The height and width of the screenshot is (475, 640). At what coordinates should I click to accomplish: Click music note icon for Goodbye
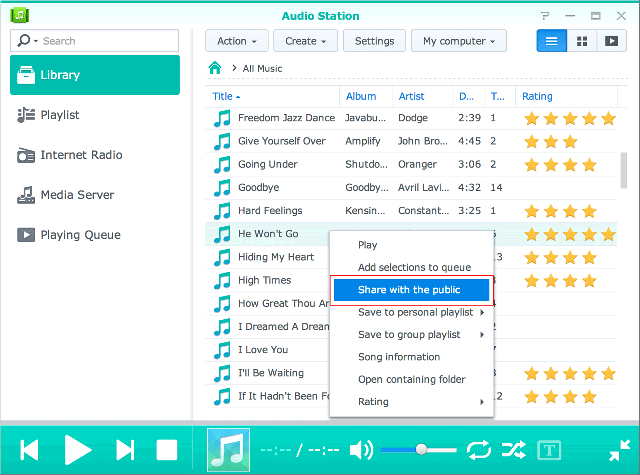(222, 188)
